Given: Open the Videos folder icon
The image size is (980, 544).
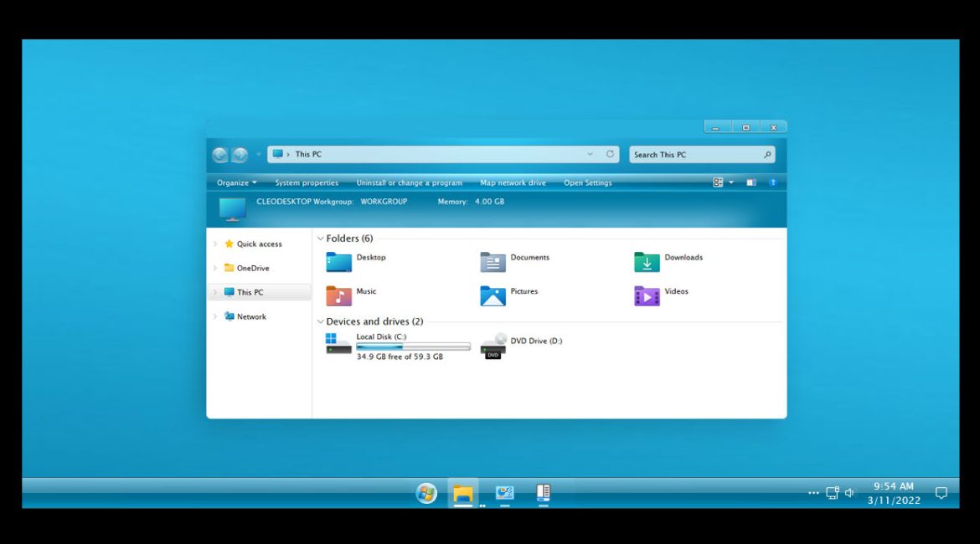Looking at the screenshot, I should click(647, 296).
